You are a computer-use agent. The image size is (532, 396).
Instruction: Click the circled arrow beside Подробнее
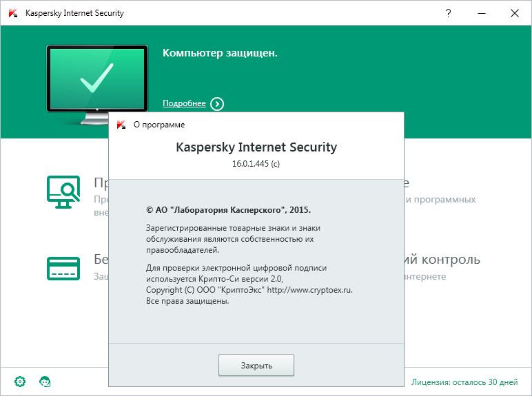coord(217,104)
